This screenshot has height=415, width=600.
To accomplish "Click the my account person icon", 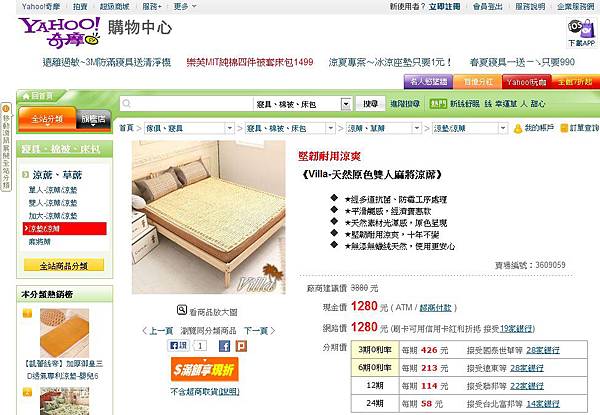I will (x=518, y=129).
